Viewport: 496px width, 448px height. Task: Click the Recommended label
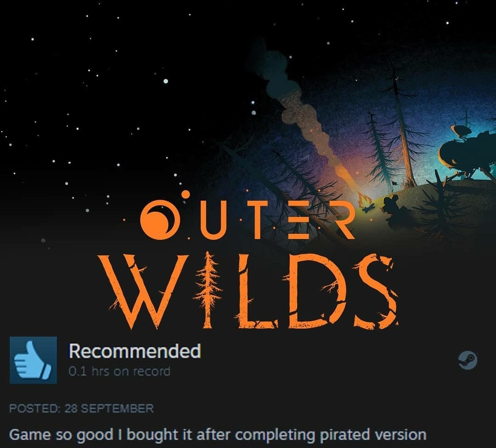135,351
